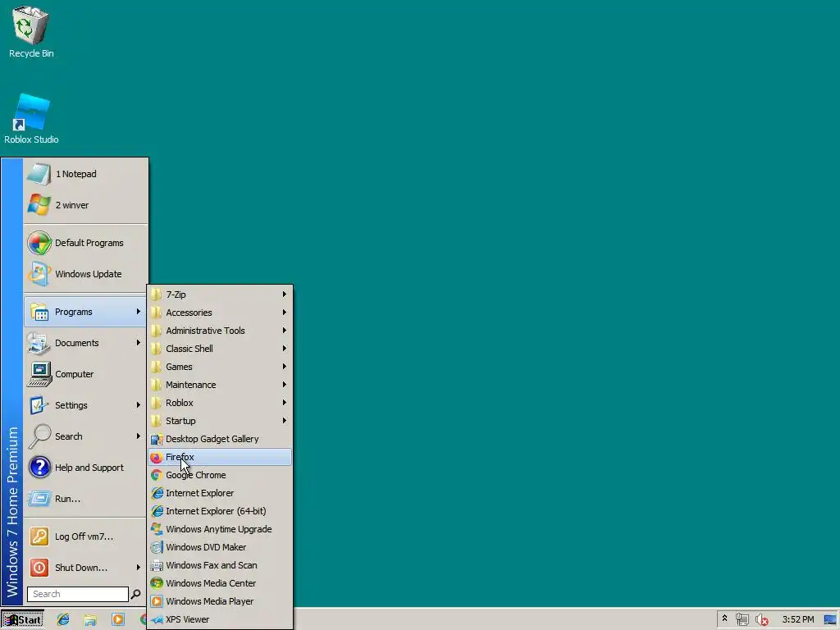This screenshot has height=630, width=840.
Task: Open Windows Update
Action: click(x=85, y=274)
